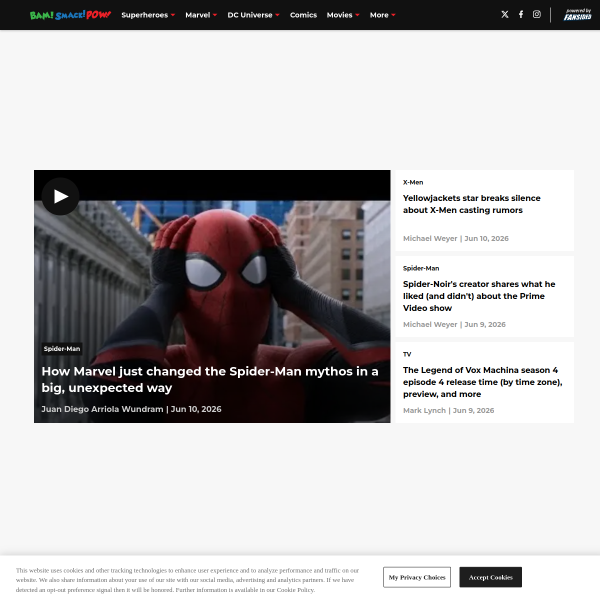
Task: Open the Facebook social icon
Action: pyautogui.click(x=521, y=15)
